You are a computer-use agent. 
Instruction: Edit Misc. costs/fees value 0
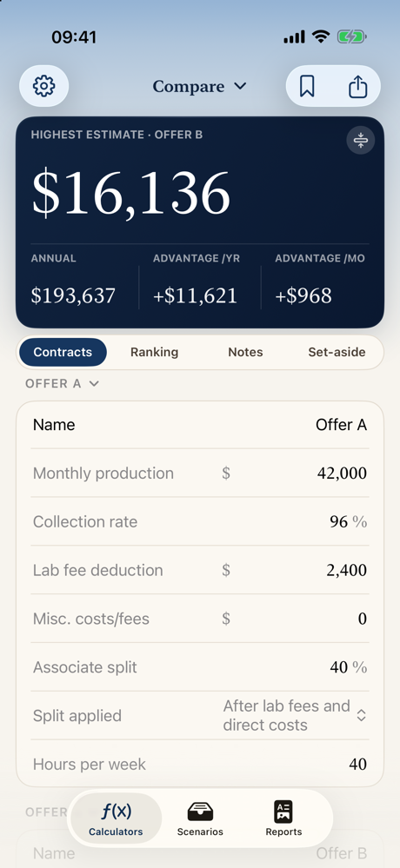click(363, 619)
